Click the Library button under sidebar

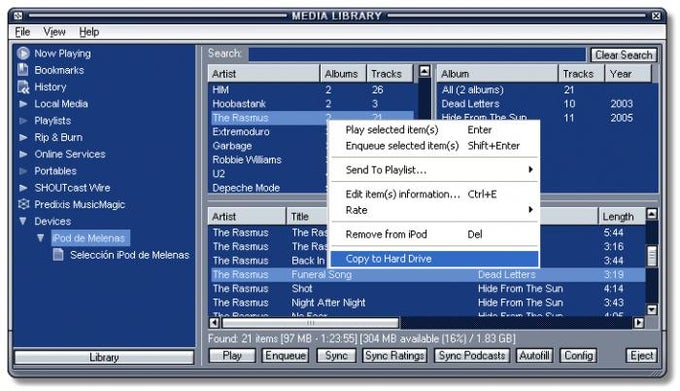tap(104, 357)
